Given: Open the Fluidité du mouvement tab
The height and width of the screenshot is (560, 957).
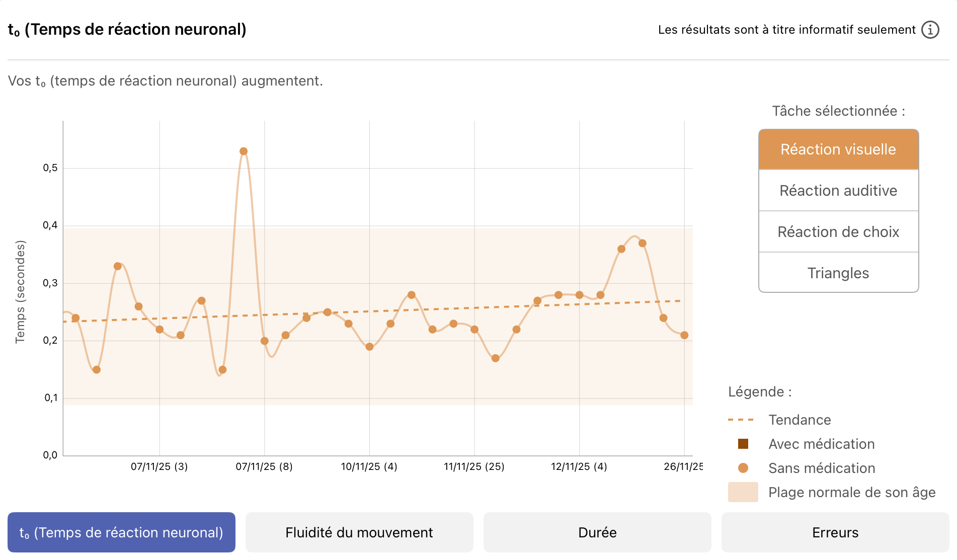Looking at the screenshot, I should (359, 532).
